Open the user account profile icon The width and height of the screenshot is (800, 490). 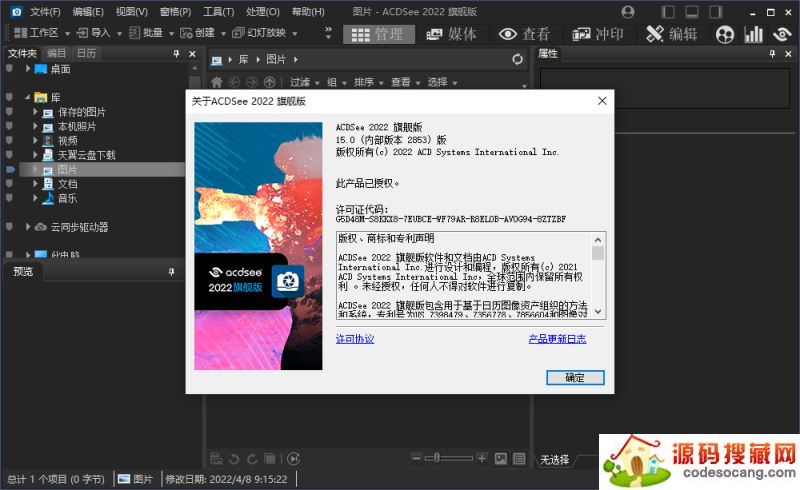(x=628, y=12)
